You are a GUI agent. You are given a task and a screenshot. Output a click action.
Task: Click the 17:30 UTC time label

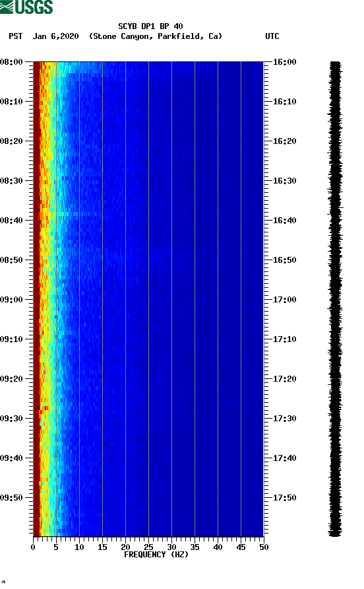[x=284, y=419]
